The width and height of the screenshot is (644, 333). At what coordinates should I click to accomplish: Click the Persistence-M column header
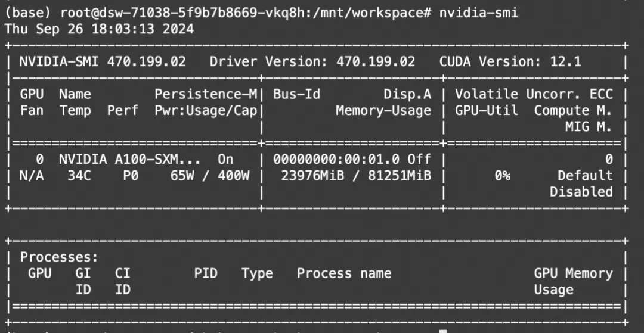point(205,94)
